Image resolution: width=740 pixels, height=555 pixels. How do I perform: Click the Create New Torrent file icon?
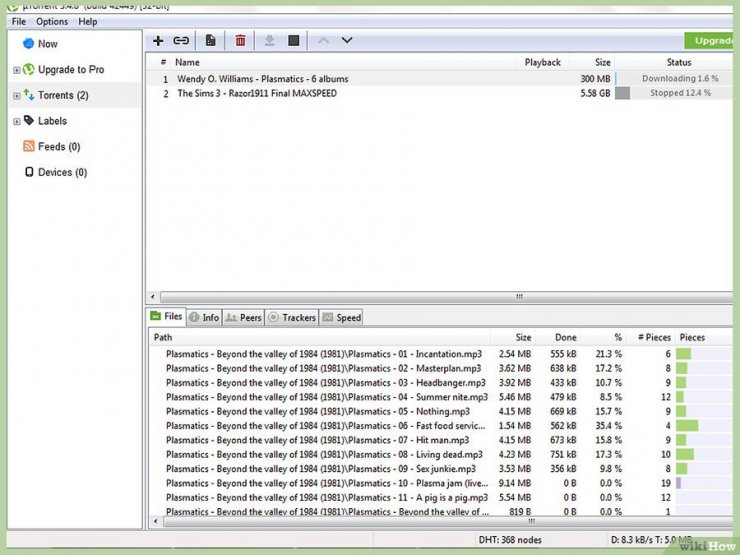click(x=210, y=41)
